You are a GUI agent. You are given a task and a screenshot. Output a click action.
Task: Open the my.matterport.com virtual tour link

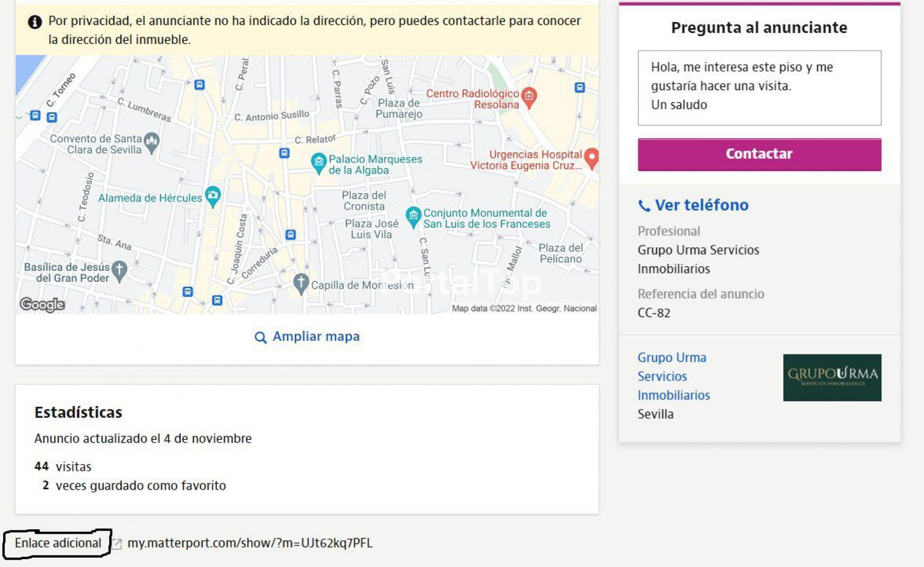(x=250, y=543)
